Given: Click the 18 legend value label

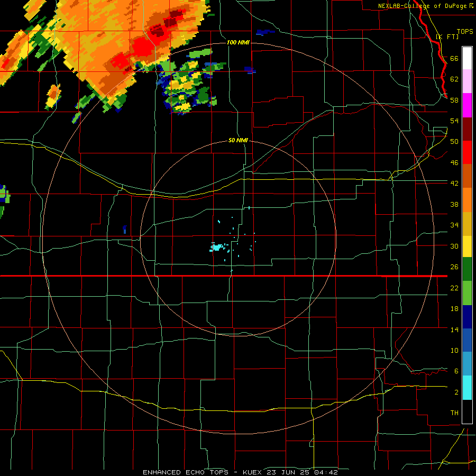Looking at the screenshot, I should pyautogui.click(x=454, y=309).
